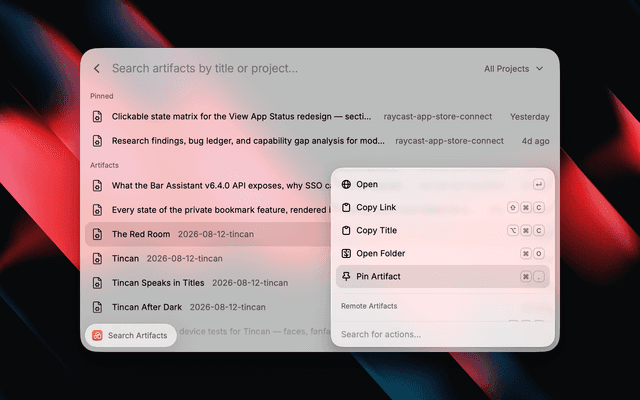
Task: Focus the Search artifacts by title field
Action: [292, 69]
